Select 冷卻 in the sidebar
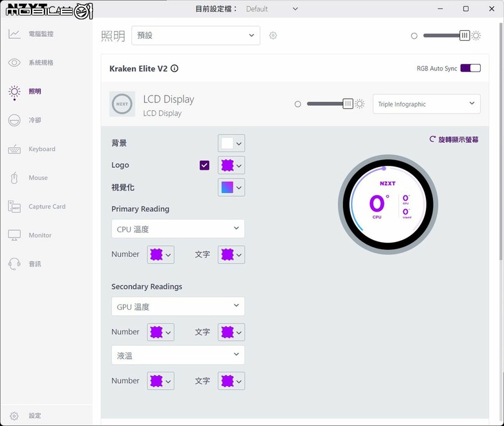 35,121
